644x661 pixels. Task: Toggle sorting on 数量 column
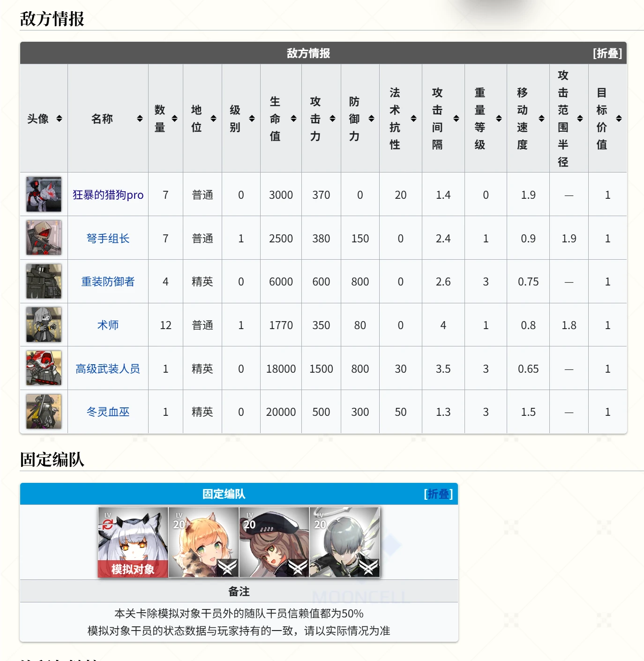click(165, 119)
